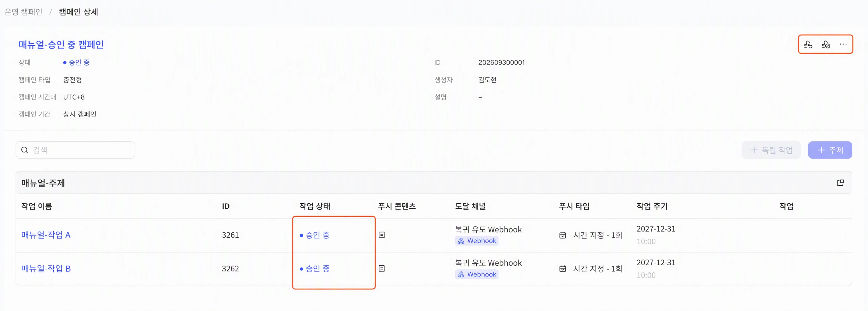Viewport: 868px width, 311px height.
Task: Click the UTC+8 timezone value
Action: [x=74, y=97]
